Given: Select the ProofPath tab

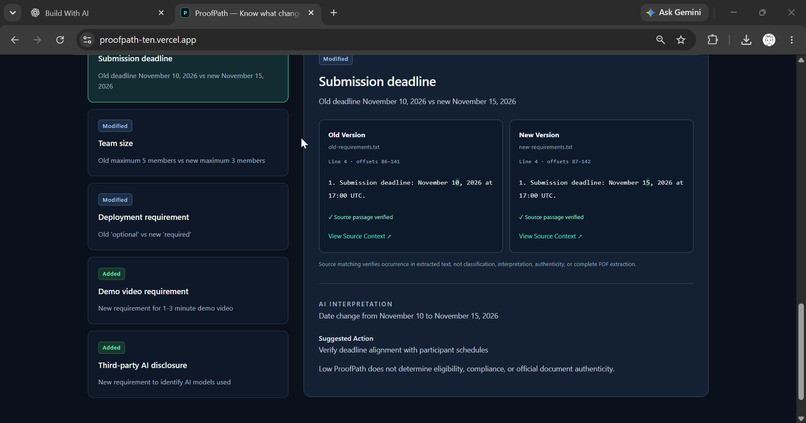Looking at the screenshot, I should click(248, 13).
